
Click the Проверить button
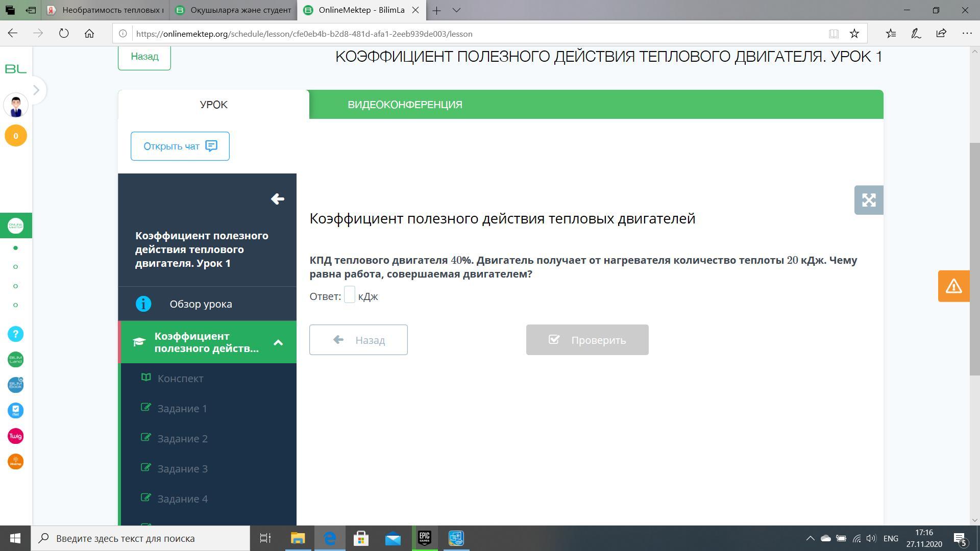pos(587,340)
